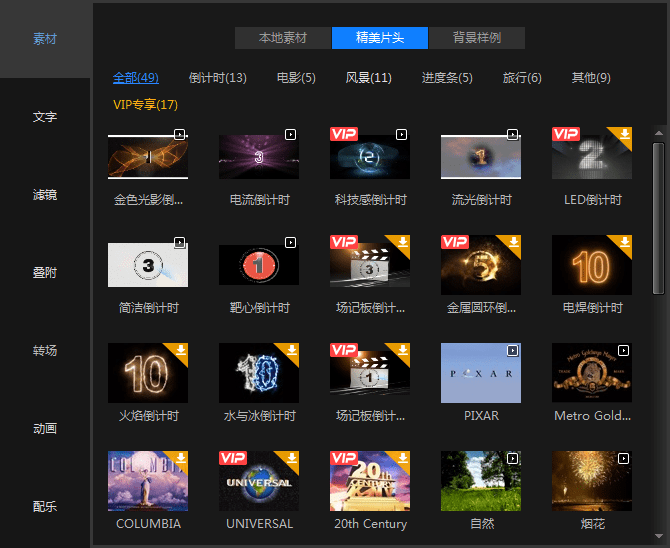Show VIP专享(17) templates
This screenshot has width=670, height=548.
[x=145, y=104]
